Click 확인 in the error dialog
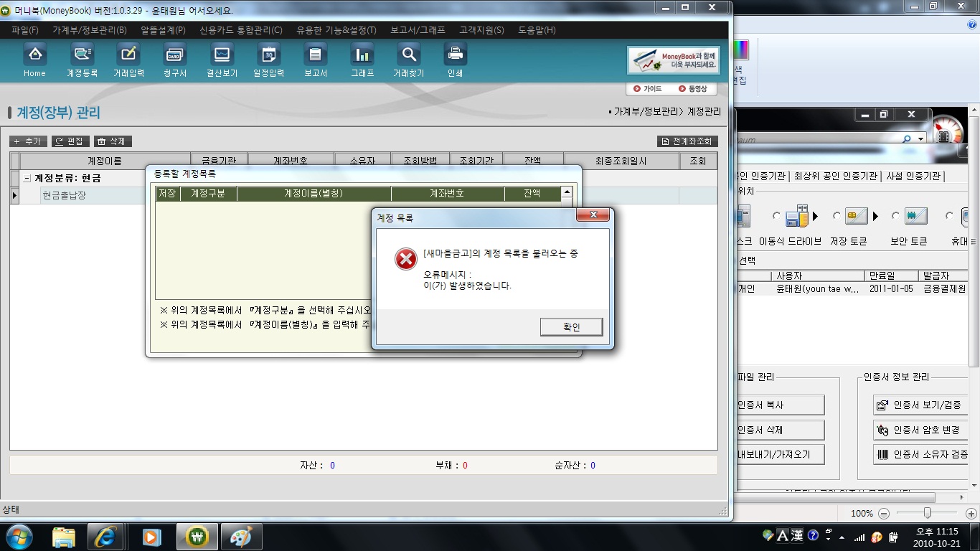Image resolution: width=980 pixels, height=551 pixels. [571, 327]
